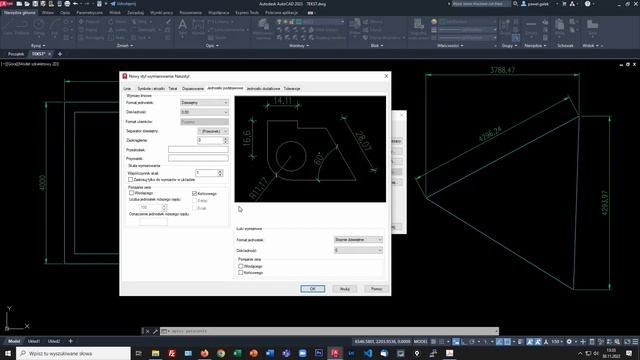The height and width of the screenshot is (360, 640).
Task: Expand the Warstwy panel dropdown
Action: pos(299,46)
